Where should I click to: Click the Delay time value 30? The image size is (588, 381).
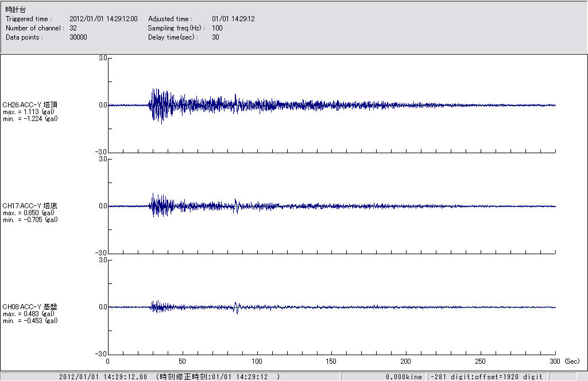(215, 37)
